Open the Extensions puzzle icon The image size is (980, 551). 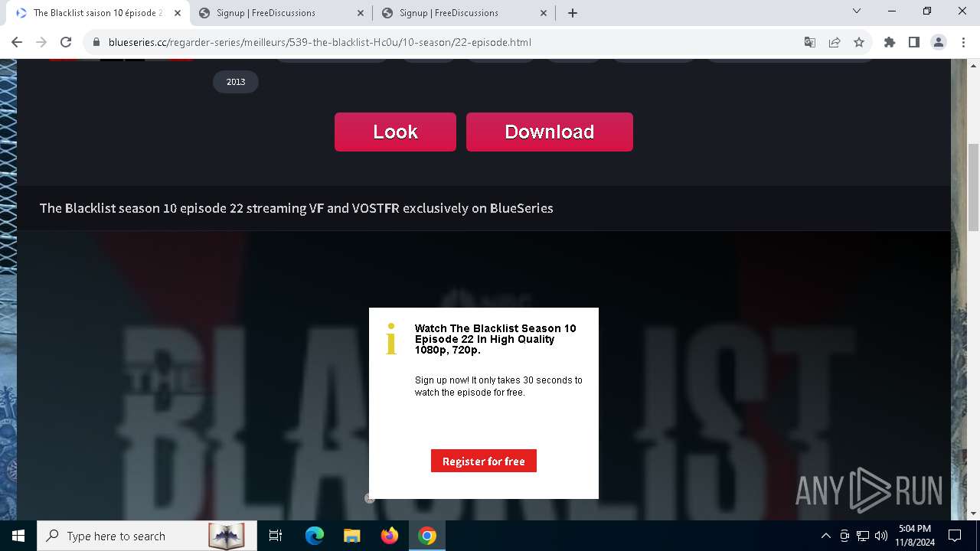(890, 42)
